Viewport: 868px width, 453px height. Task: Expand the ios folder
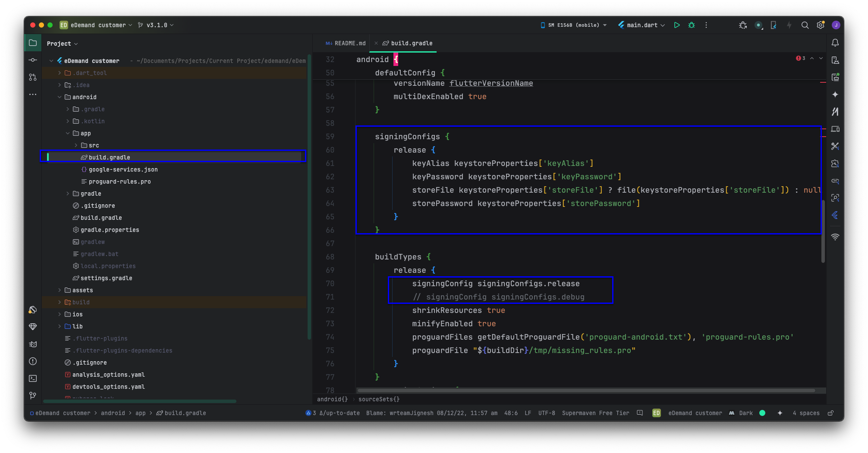pos(60,314)
